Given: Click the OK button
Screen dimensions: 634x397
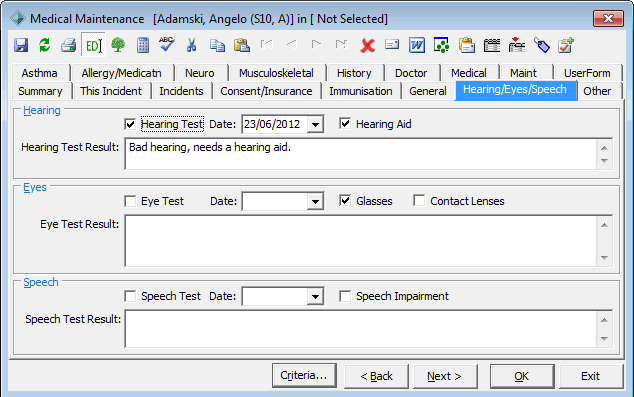Looking at the screenshot, I should [x=522, y=376].
